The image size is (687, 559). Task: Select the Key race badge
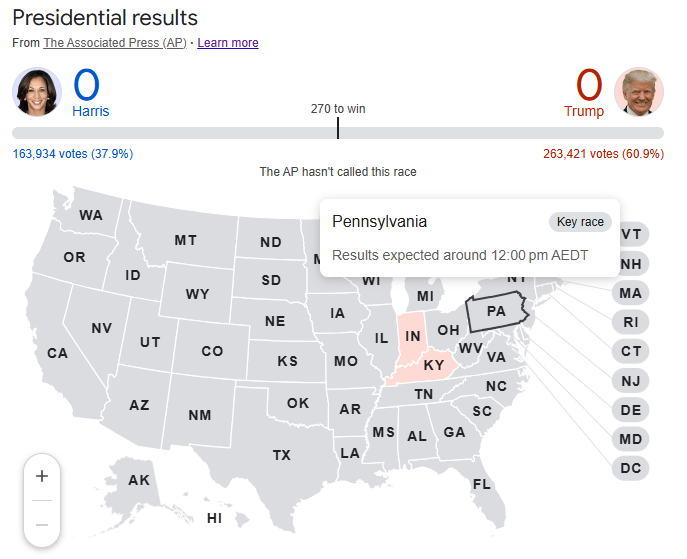pyautogui.click(x=580, y=222)
